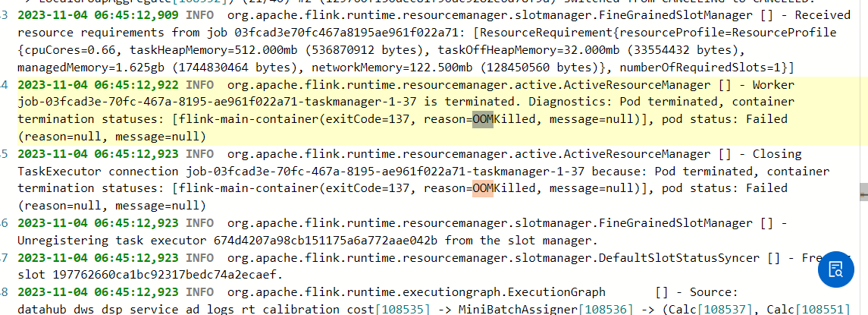
Task: Click the scrollbar thumb with orange match marker
Action: 863,192
